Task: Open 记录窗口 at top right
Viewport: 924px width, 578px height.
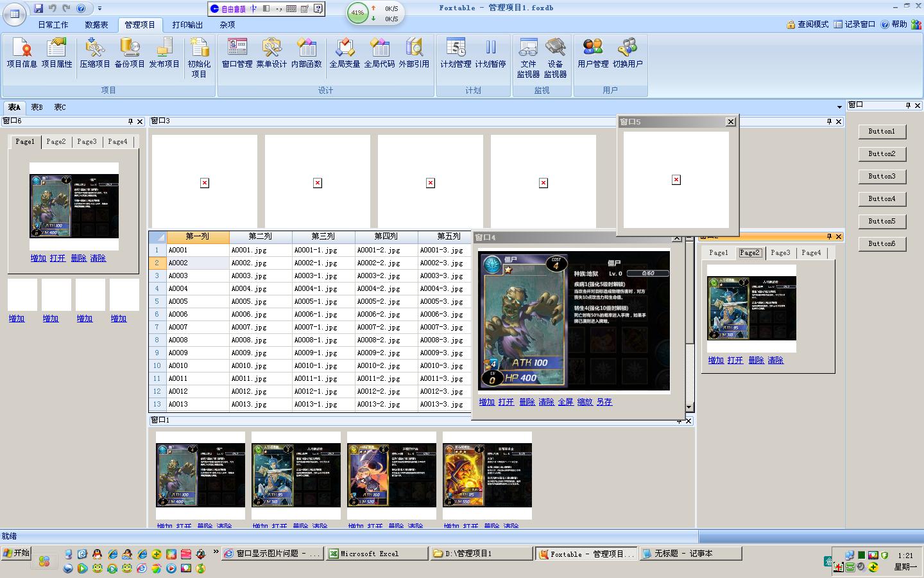Action: click(855, 24)
